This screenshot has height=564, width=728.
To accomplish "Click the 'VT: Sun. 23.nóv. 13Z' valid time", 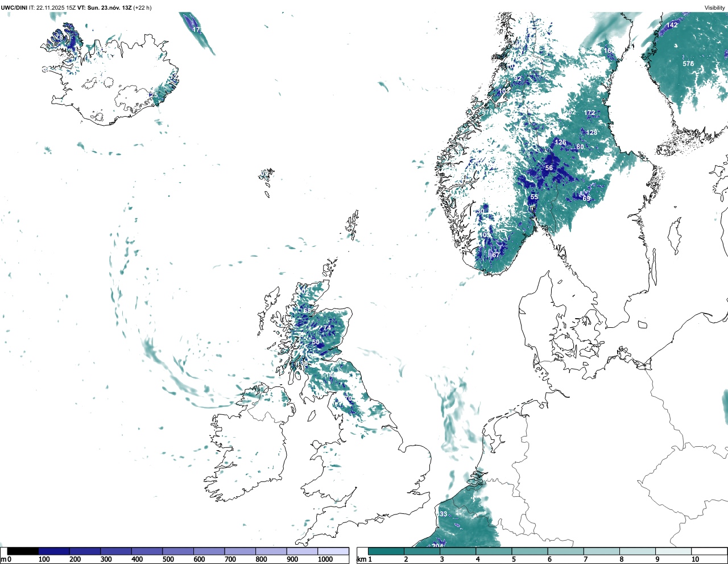I will pyautogui.click(x=104, y=8).
